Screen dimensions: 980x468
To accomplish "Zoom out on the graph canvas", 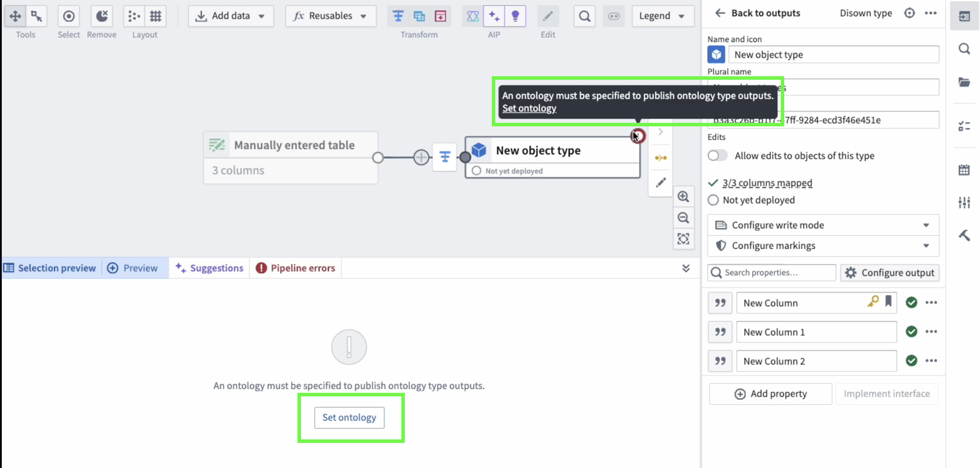I will tap(683, 218).
